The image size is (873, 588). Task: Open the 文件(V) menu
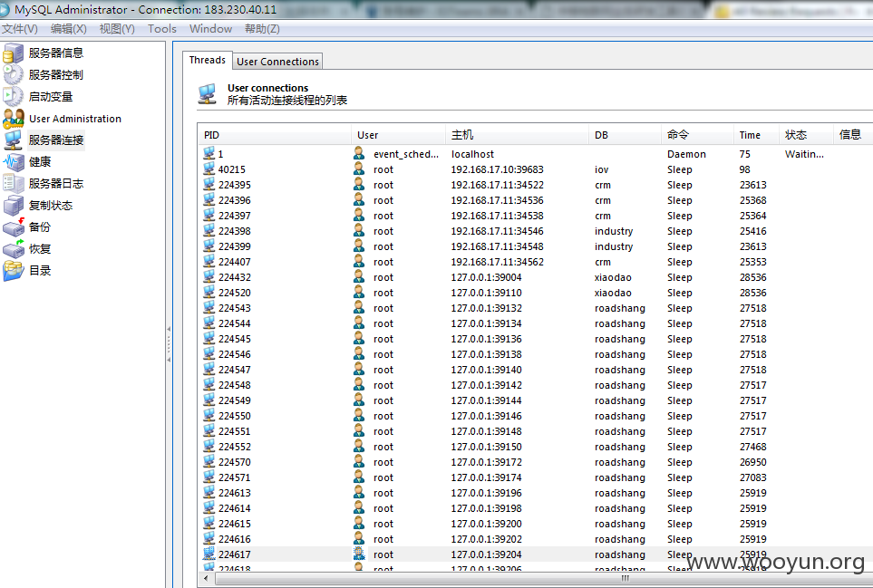tap(19, 29)
